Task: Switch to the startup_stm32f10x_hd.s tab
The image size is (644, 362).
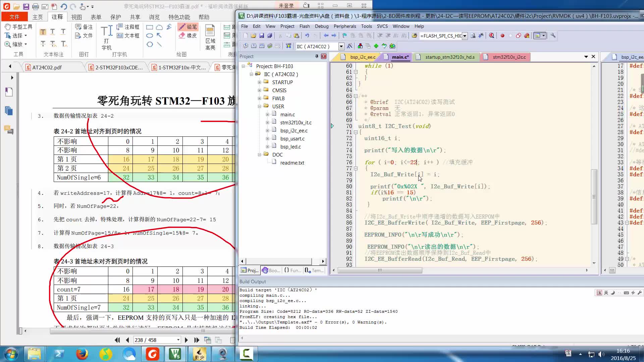Action: tap(446, 57)
